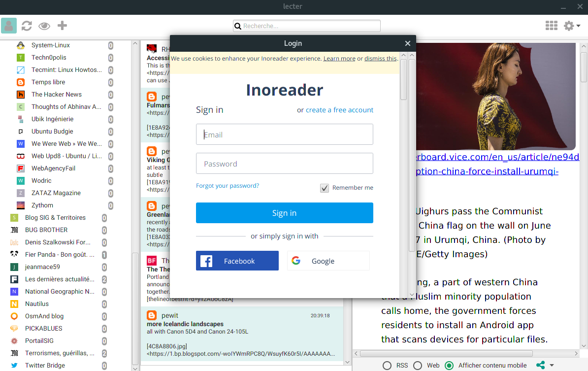Select the RSS radio button
The width and height of the screenshot is (588, 371).
[x=387, y=366]
